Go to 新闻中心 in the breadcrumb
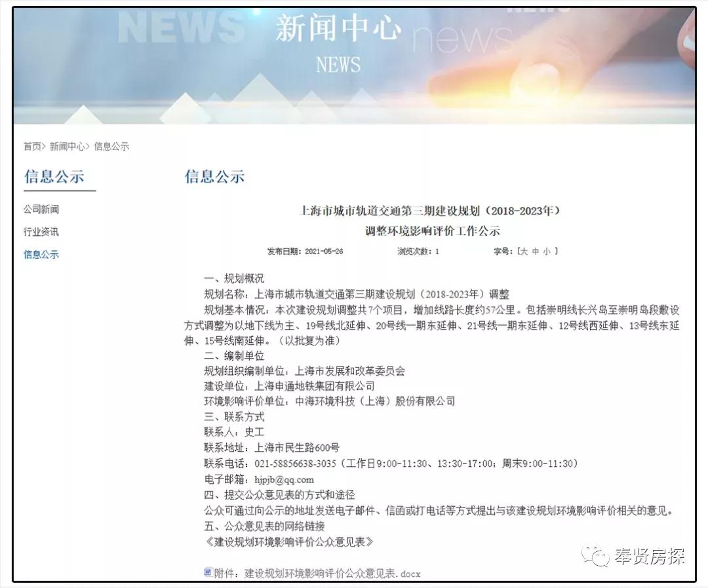Image resolution: width=708 pixels, height=588 pixels. (67, 146)
